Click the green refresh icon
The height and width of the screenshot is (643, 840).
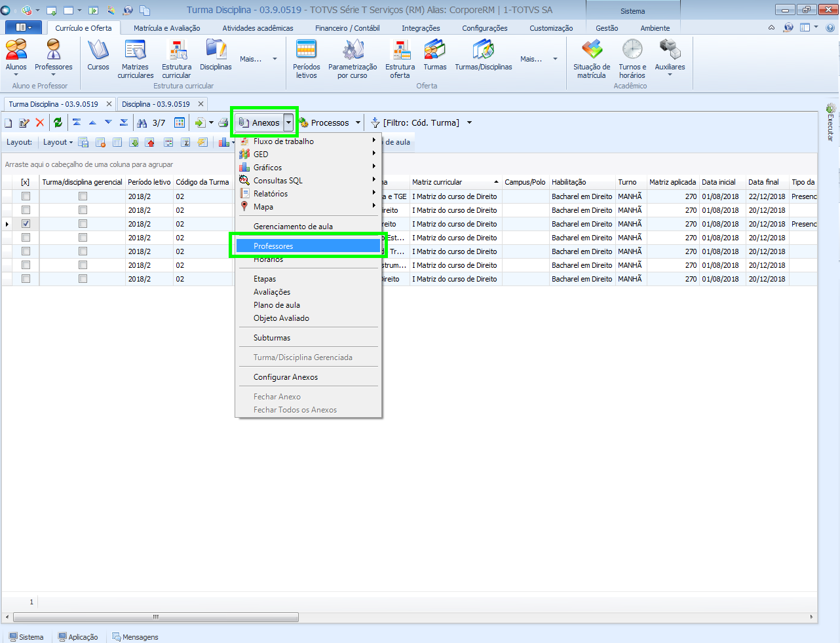[x=58, y=122]
